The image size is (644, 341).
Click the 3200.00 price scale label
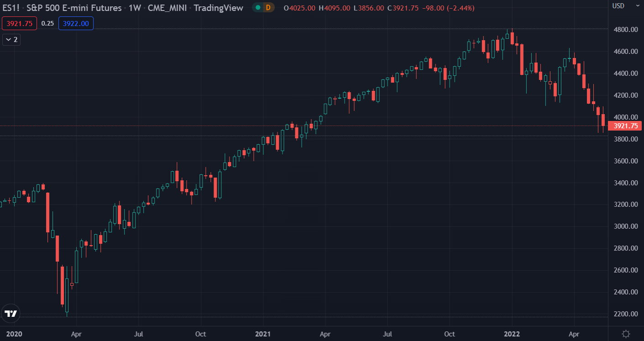point(625,205)
